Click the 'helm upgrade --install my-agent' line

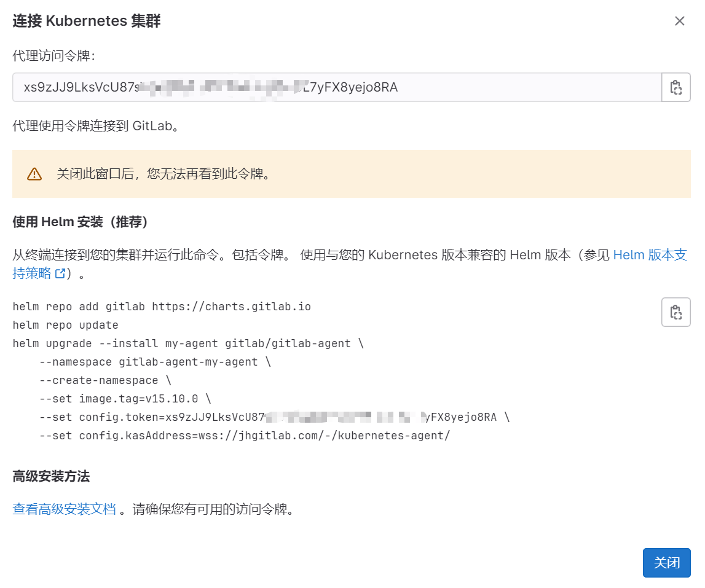click(187, 343)
